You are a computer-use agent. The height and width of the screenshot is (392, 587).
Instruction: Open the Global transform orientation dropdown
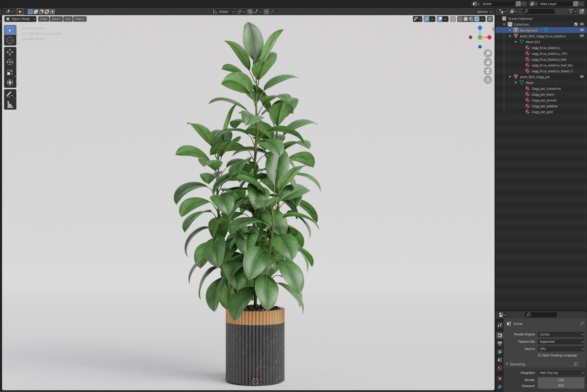(223, 12)
